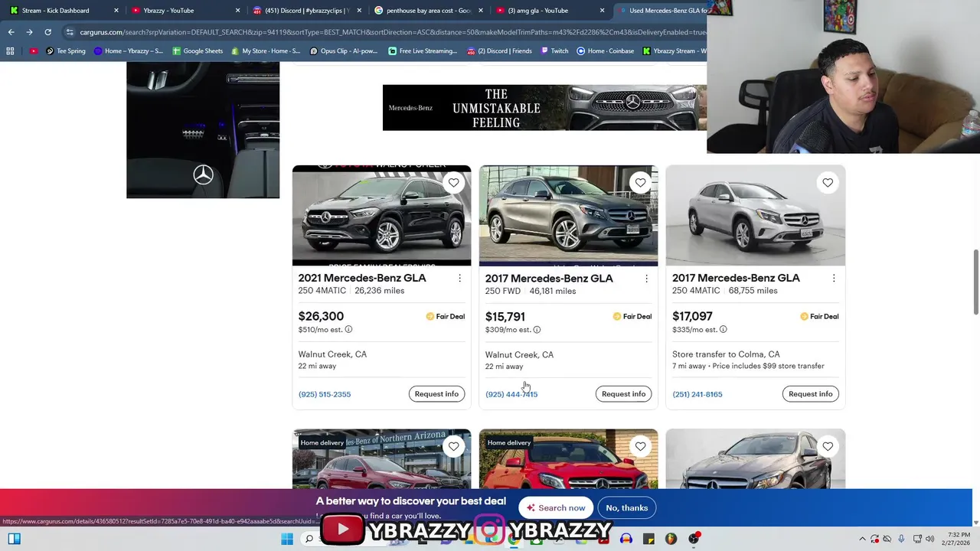The height and width of the screenshot is (551, 980).
Task: Open the Mercedes-Benz Unmistakable Feeling ad banner
Action: pos(544,108)
